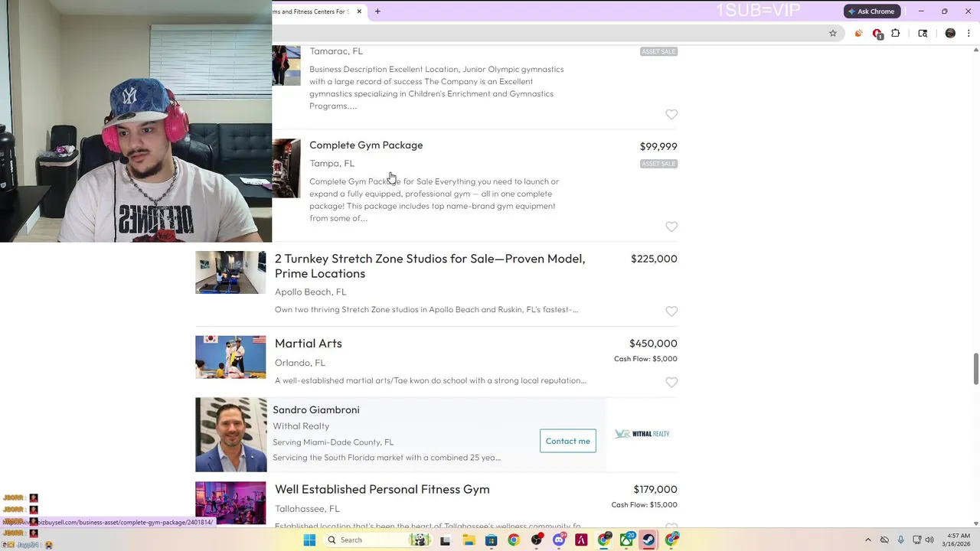Click the Withal Realty logo
Screen dimensions: 980x551
click(x=642, y=434)
